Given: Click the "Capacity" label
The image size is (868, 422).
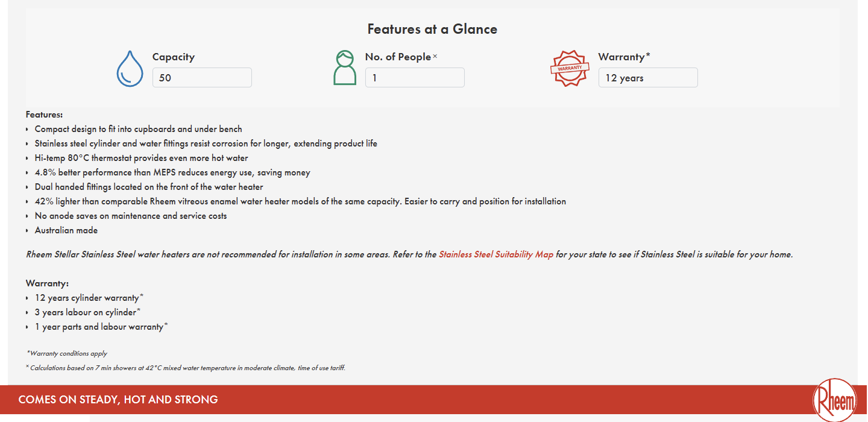Looking at the screenshot, I should tap(174, 57).
